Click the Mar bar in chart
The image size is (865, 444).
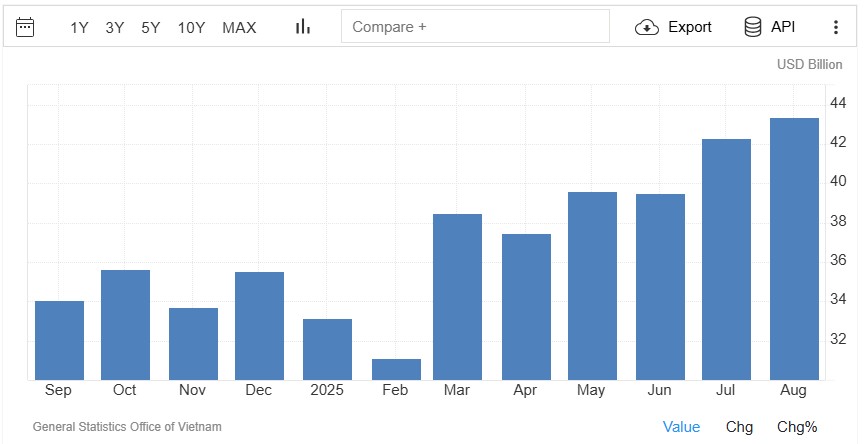[x=457, y=297]
